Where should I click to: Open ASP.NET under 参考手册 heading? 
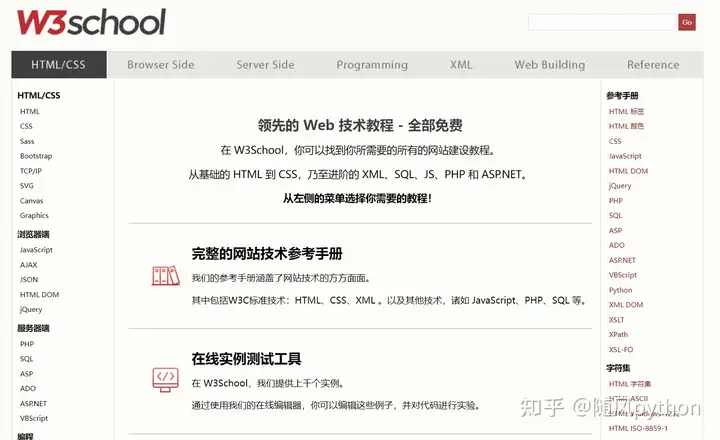pos(622,260)
